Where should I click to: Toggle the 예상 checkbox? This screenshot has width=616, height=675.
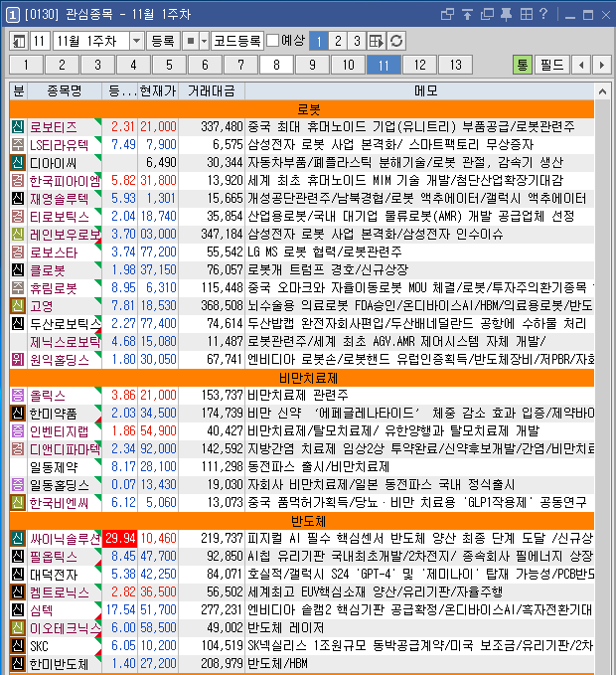tap(273, 41)
